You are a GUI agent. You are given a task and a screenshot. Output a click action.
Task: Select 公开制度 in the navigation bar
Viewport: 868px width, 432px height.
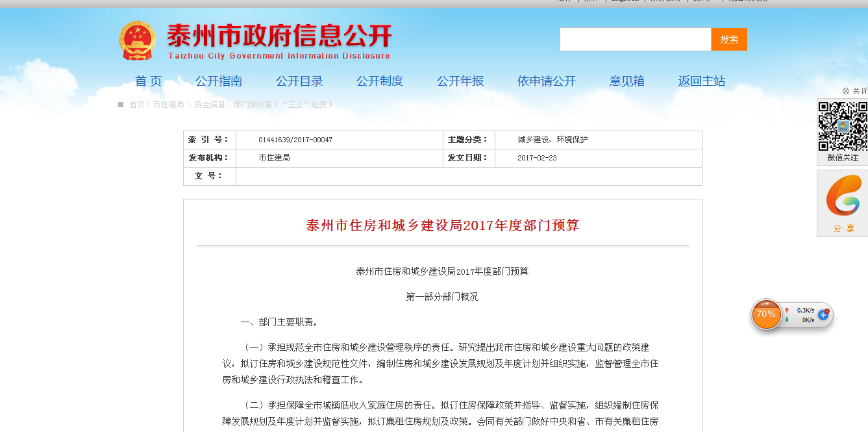(x=380, y=81)
